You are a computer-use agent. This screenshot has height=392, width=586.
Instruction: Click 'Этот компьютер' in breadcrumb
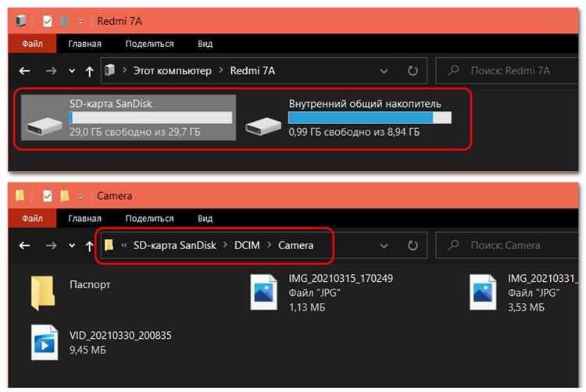click(x=173, y=70)
